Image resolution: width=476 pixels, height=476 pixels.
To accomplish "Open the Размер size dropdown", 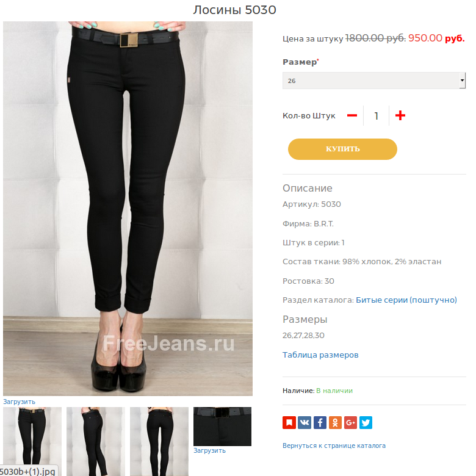I will click(374, 81).
